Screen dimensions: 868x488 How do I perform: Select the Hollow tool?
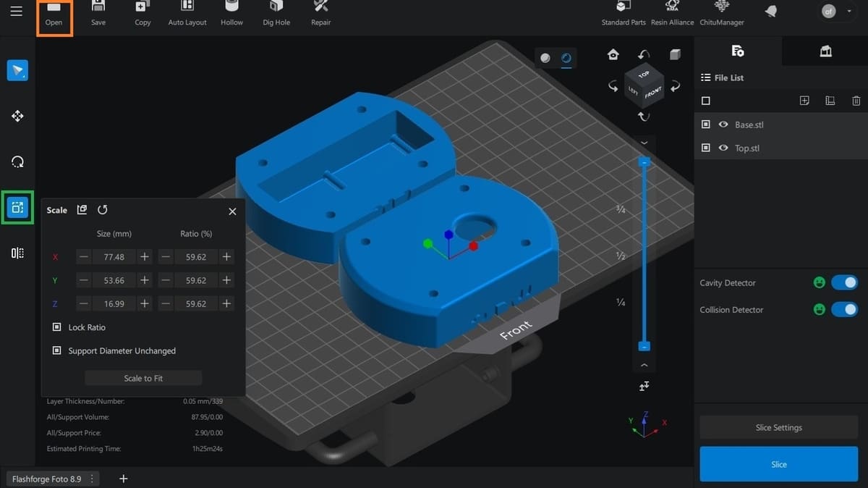[232, 14]
